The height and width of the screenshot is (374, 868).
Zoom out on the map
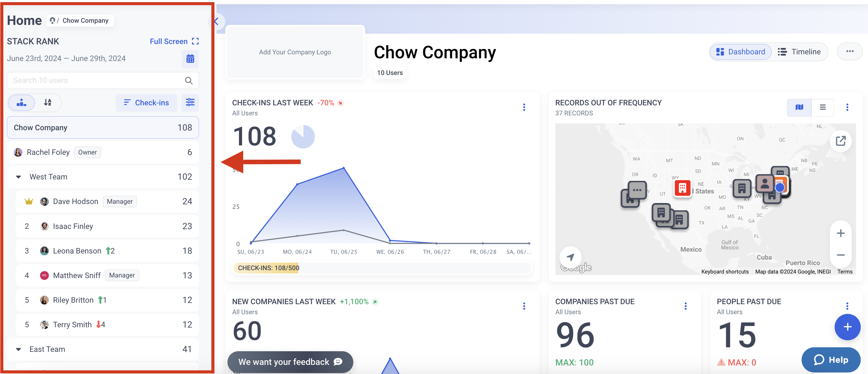841,255
